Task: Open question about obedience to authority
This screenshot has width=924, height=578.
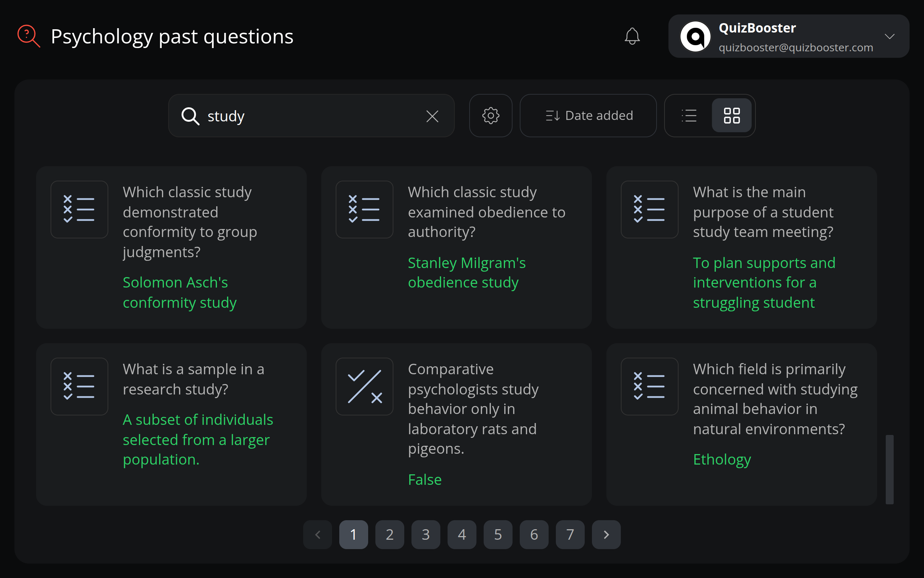Action: coord(487,212)
